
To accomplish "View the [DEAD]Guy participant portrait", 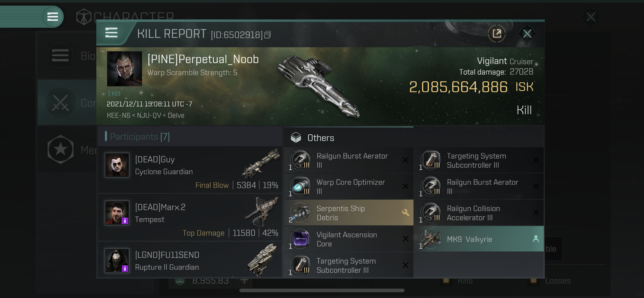I will tap(117, 165).
